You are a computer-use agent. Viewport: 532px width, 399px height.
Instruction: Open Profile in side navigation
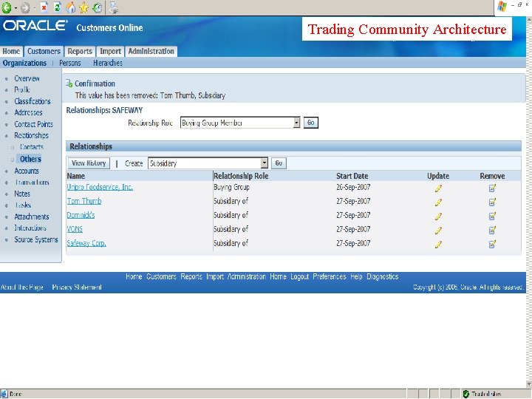click(22, 89)
